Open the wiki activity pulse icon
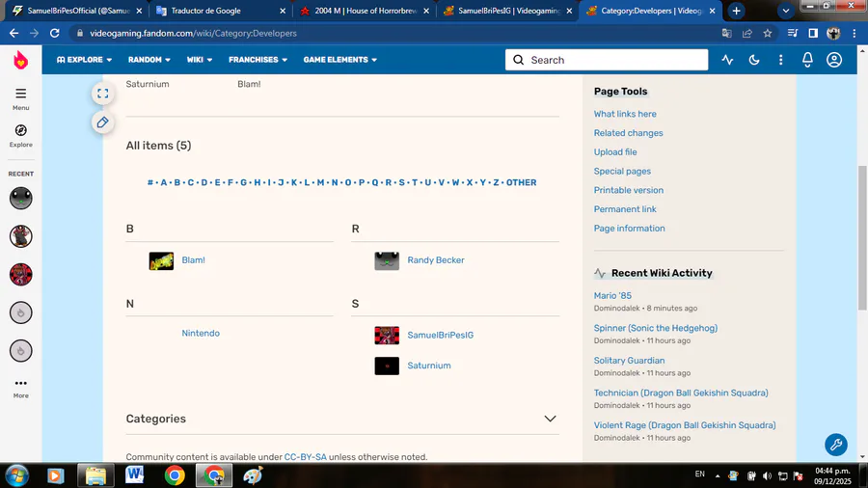The height and width of the screenshot is (488, 868). coord(727,60)
